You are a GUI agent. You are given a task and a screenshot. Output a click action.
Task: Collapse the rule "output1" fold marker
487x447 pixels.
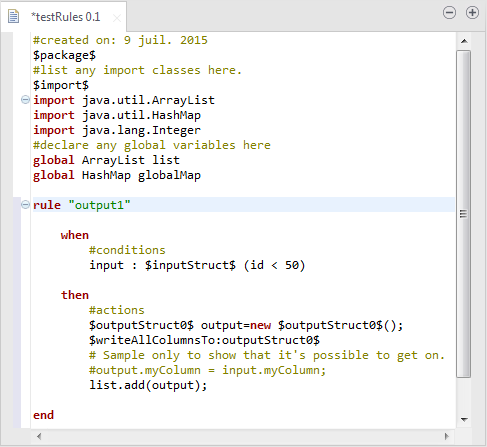[x=25, y=204]
